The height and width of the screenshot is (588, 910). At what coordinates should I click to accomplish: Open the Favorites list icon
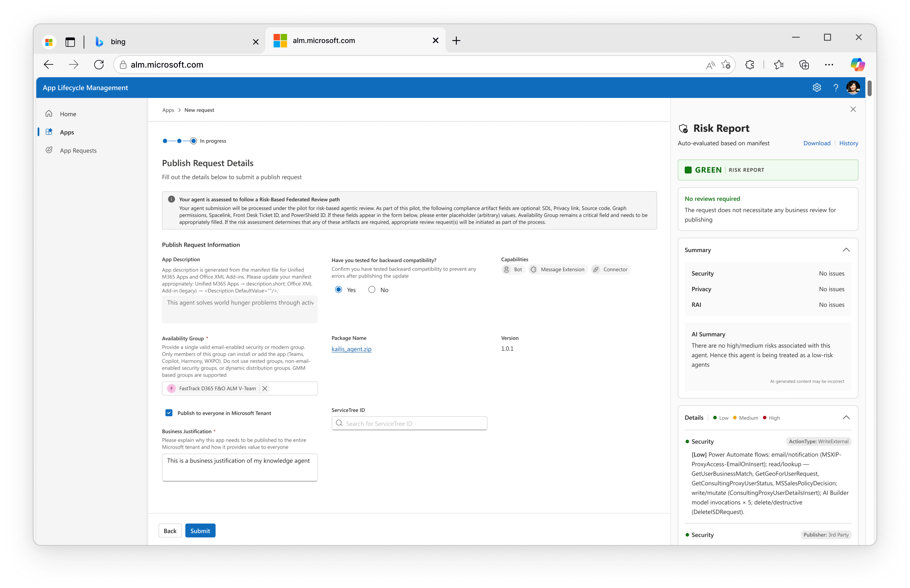(779, 65)
